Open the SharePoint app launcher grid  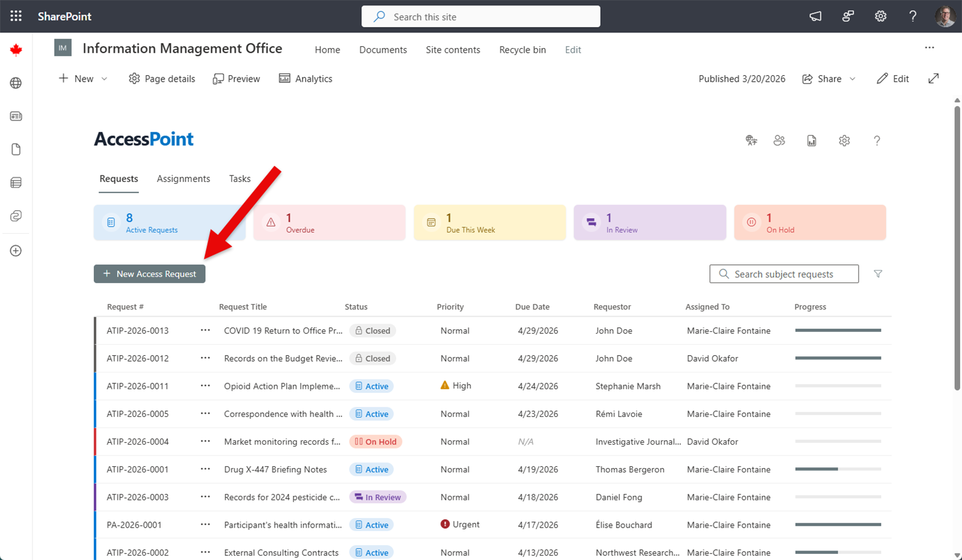pyautogui.click(x=16, y=16)
